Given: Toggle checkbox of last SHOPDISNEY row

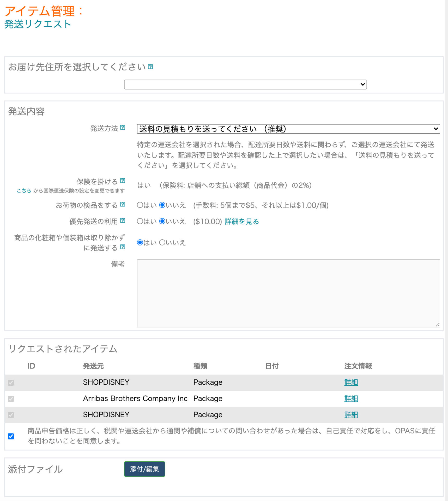Looking at the screenshot, I should tap(11, 415).
